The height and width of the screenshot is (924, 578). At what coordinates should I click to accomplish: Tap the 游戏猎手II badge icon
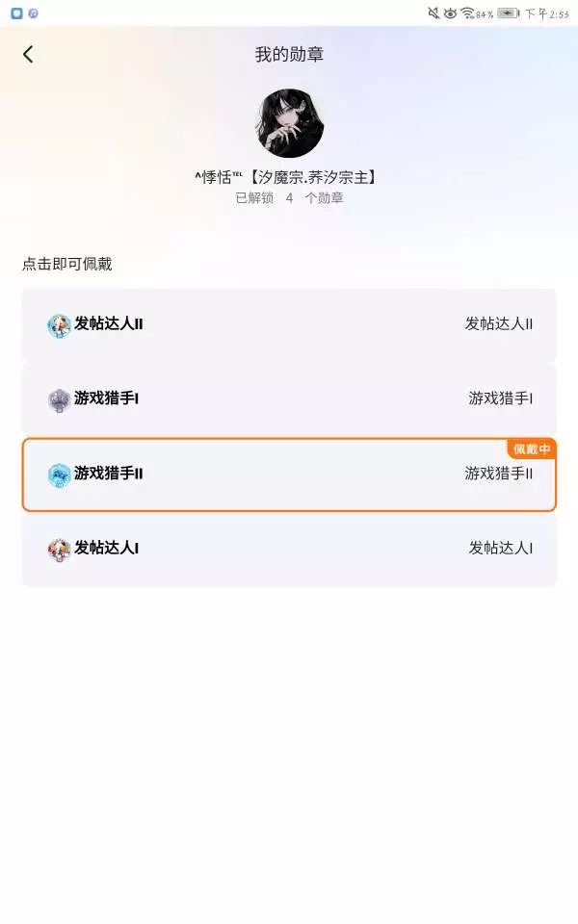pyautogui.click(x=59, y=475)
